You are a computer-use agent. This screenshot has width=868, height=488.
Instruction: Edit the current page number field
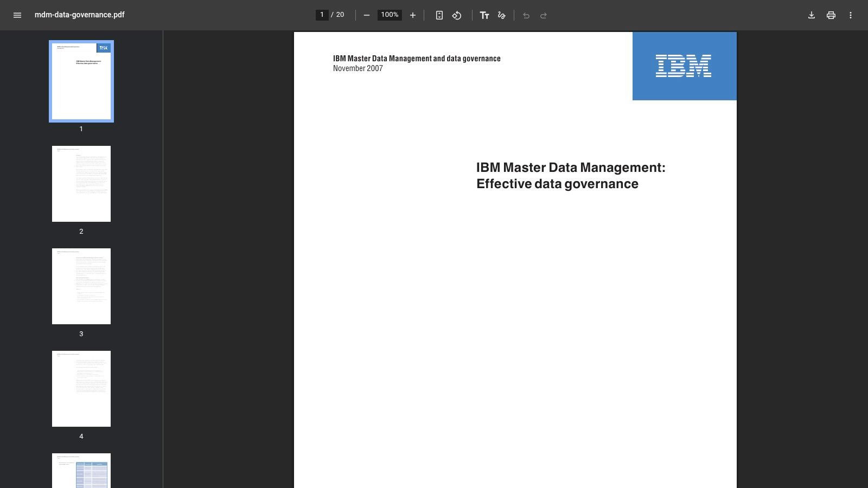point(322,15)
